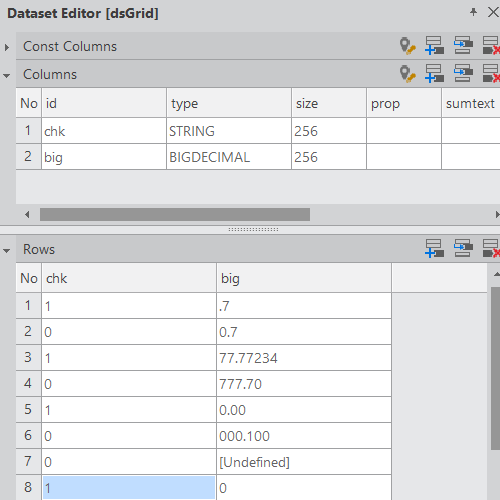Image resolution: width=500 pixels, height=500 pixels.
Task: Click the delete-row icon in the Const Columns header
Action: tap(491, 46)
